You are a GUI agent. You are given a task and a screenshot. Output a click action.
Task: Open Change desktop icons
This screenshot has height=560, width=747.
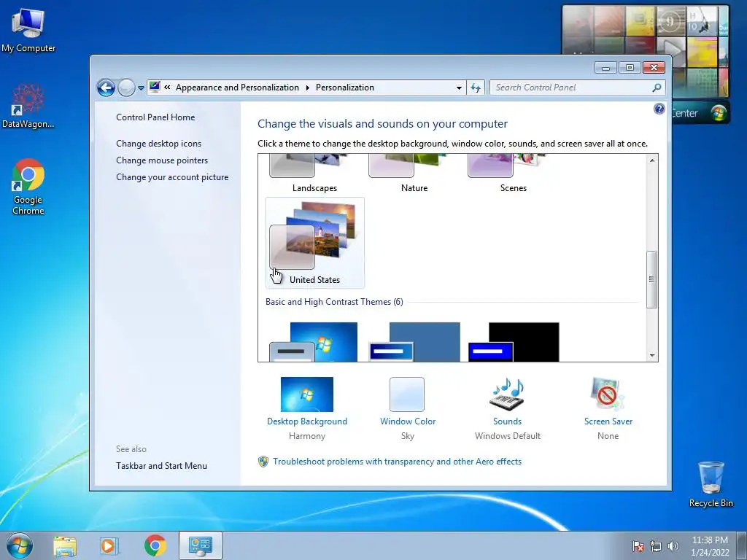coord(158,144)
